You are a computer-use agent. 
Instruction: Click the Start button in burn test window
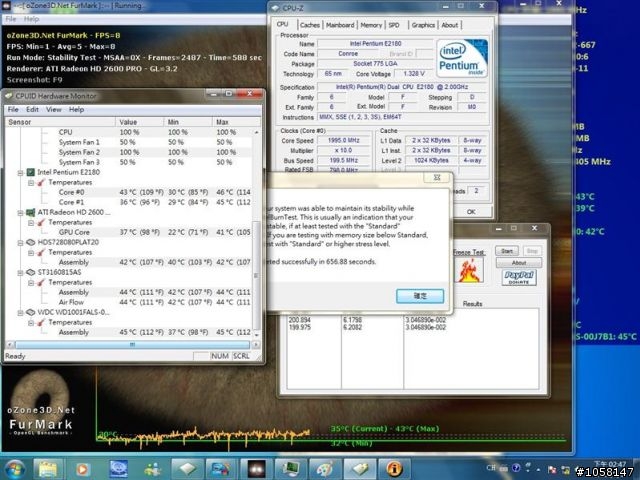507,251
